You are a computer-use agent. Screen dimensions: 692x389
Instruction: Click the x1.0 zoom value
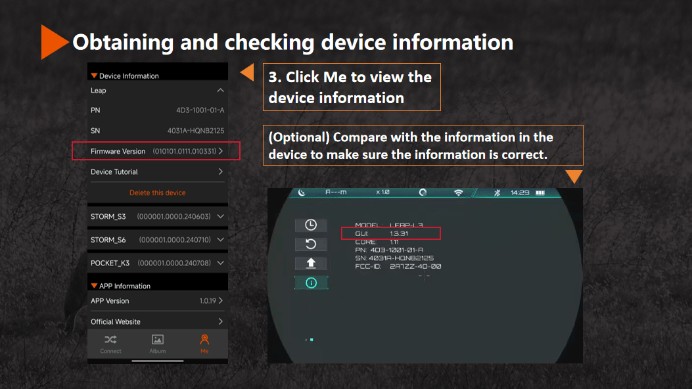pyautogui.click(x=383, y=193)
